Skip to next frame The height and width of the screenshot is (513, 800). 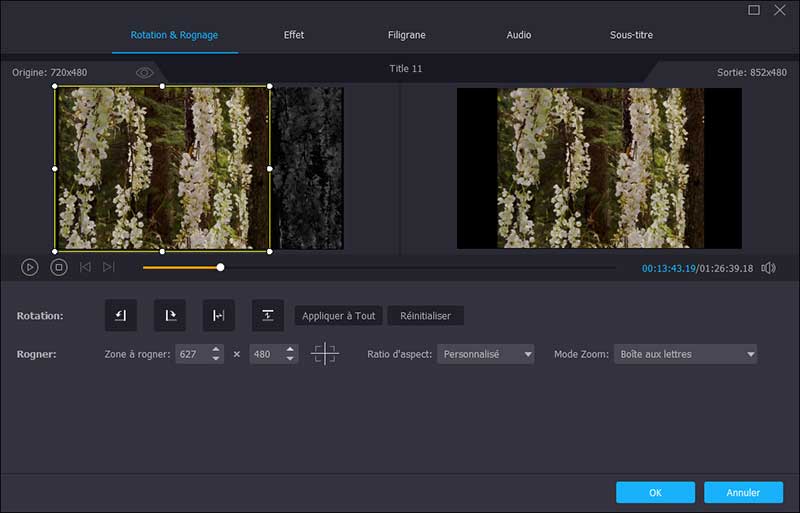click(x=109, y=267)
